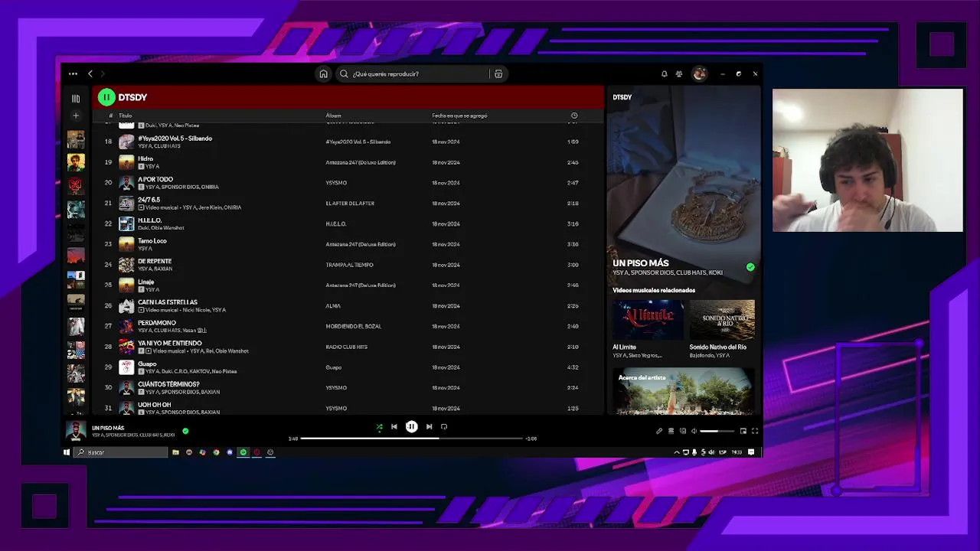Screen dimensions: 980x551
Task: Sort by Álbum column header
Action: (x=333, y=116)
